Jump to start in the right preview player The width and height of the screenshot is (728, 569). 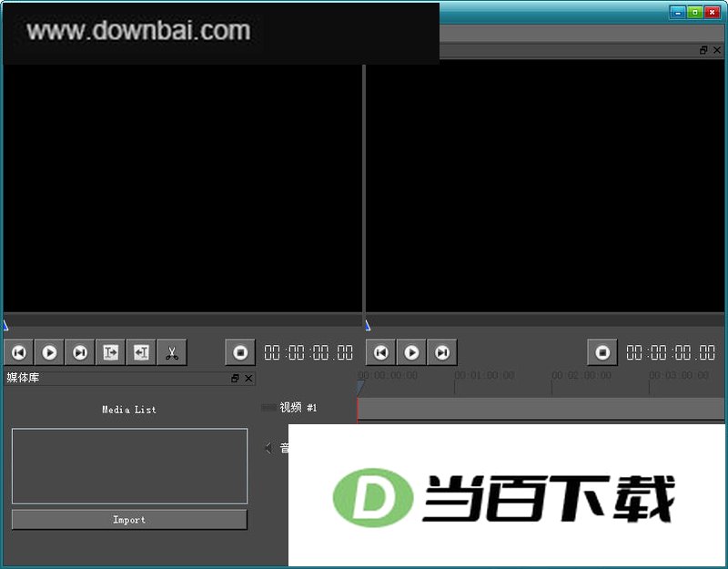coord(380,352)
